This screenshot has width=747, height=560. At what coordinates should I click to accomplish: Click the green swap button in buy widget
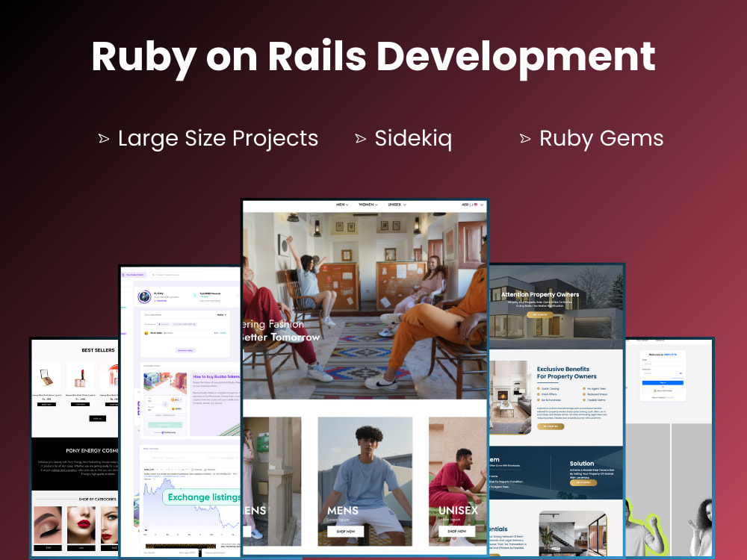point(165,424)
